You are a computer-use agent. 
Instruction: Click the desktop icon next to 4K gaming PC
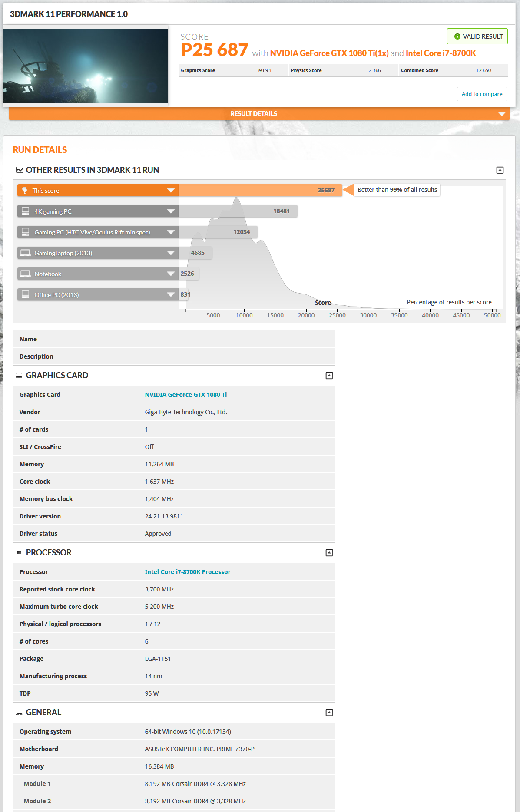point(26,211)
